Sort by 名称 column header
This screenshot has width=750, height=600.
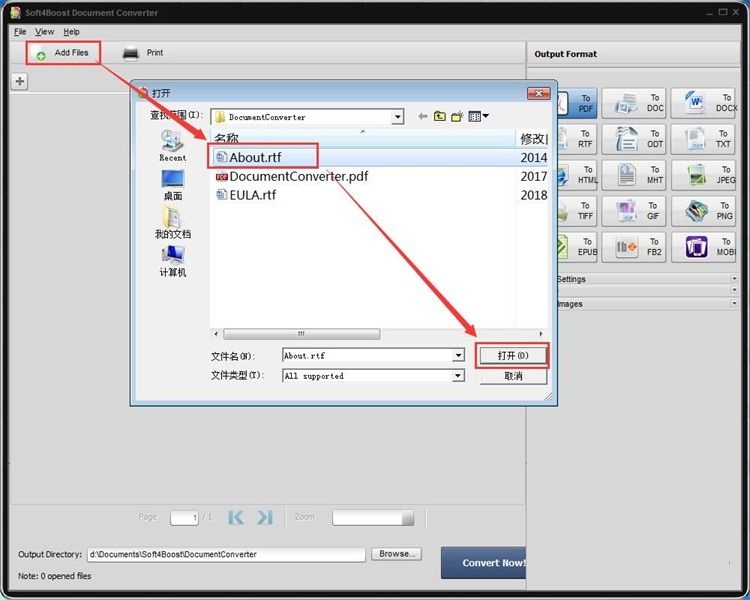362,138
